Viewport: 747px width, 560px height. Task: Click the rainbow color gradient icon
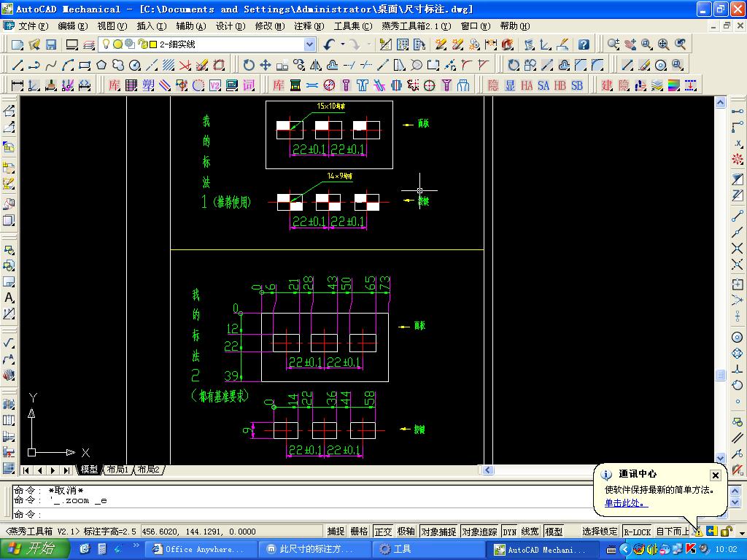(x=674, y=85)
